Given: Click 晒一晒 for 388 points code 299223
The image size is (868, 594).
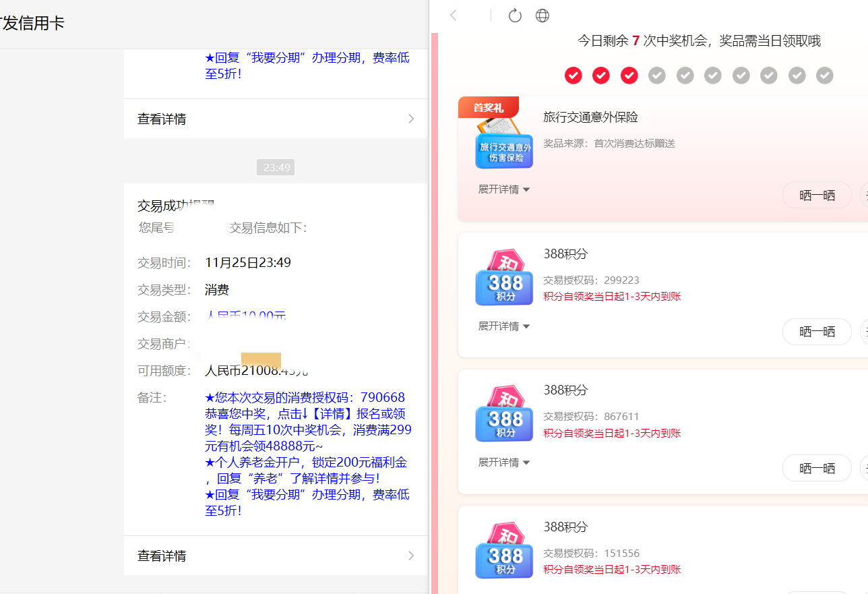Looking at the screenshot, I should pos(817,332).
